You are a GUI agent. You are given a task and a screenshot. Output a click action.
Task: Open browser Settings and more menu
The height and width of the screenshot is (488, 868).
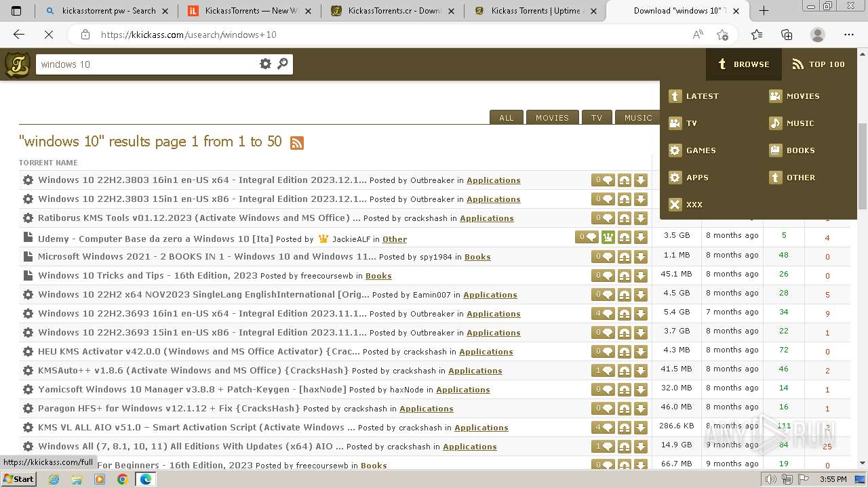(x=849, y=35)
